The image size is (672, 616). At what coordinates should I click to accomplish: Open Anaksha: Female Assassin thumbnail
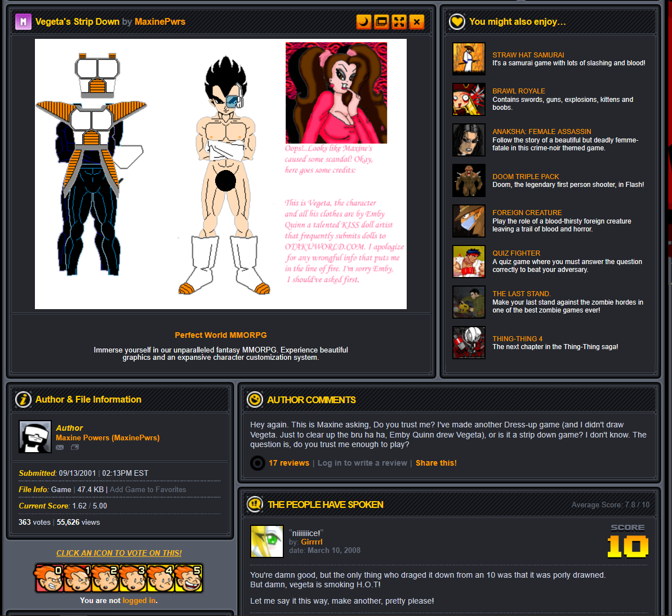click(469, 140)
